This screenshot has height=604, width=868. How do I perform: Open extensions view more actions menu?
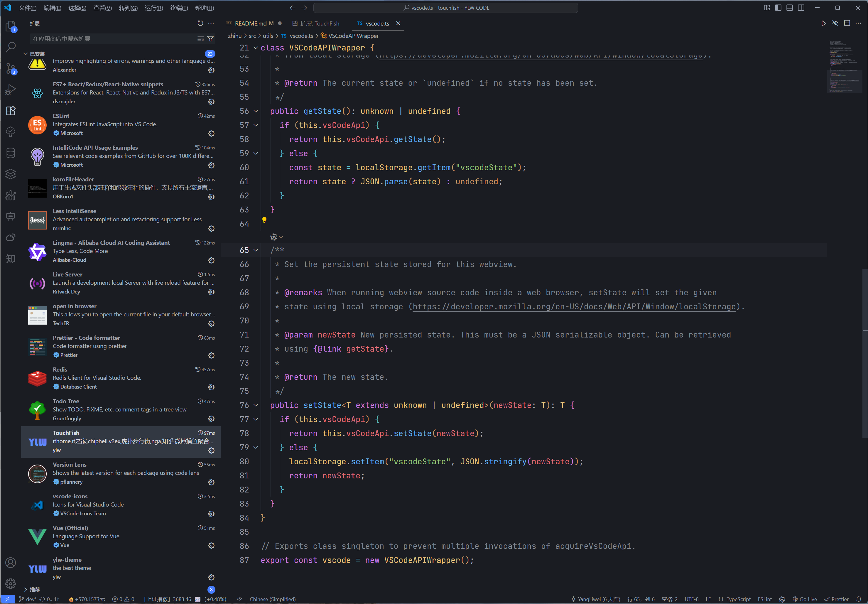tap(211, 23)
